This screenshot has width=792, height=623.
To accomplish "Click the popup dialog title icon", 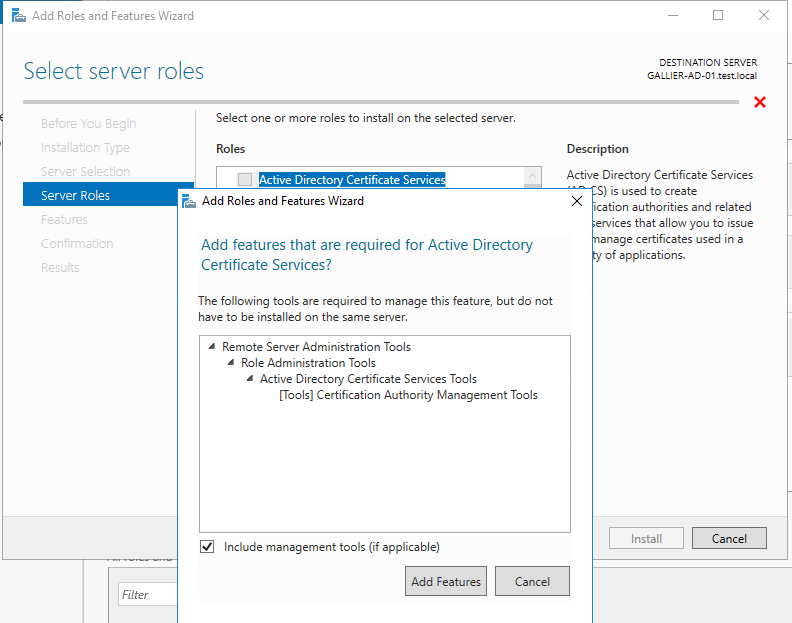I will click(188, 201).
